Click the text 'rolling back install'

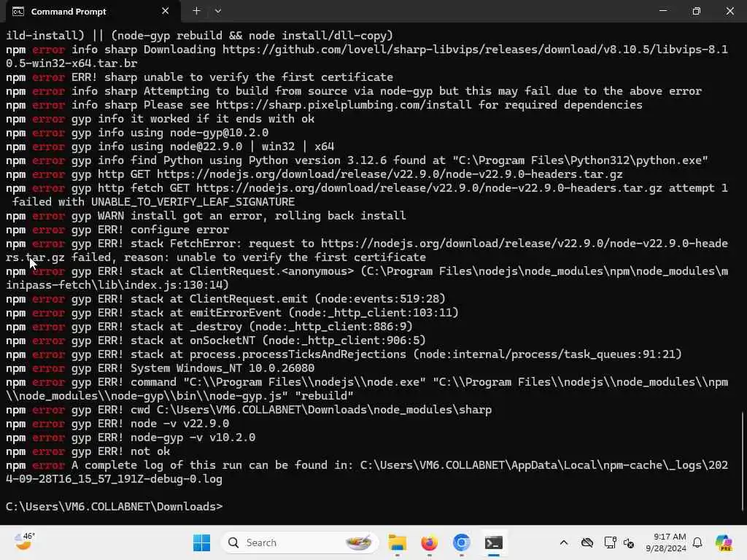coord(340,216)
